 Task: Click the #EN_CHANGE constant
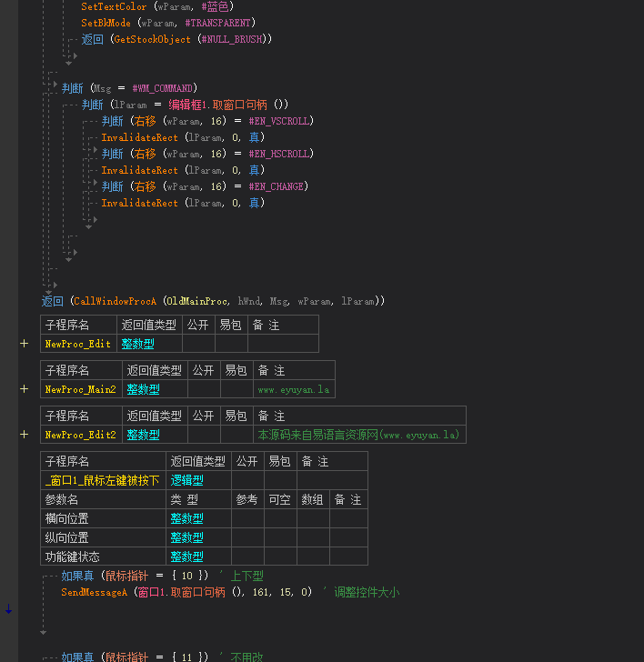pyautogui.click(x=276, y=186)
